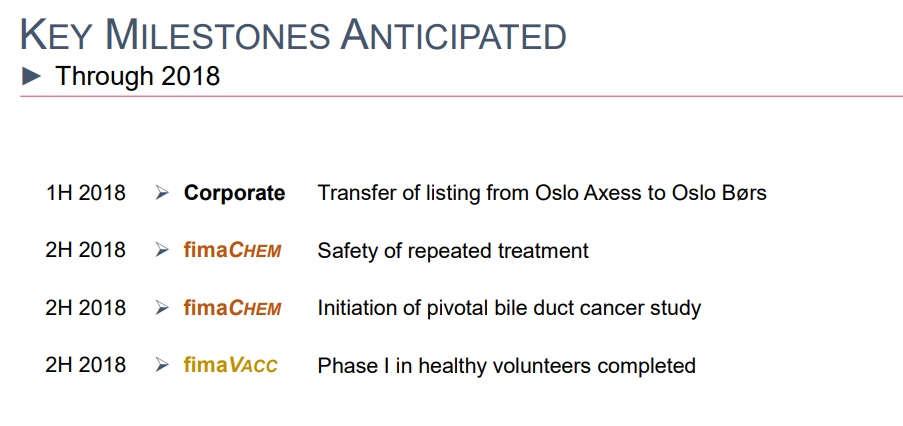Viewport: 903px width, 426px height.
Task: Click the bold Corporate label
Action: tap(234, 194)
